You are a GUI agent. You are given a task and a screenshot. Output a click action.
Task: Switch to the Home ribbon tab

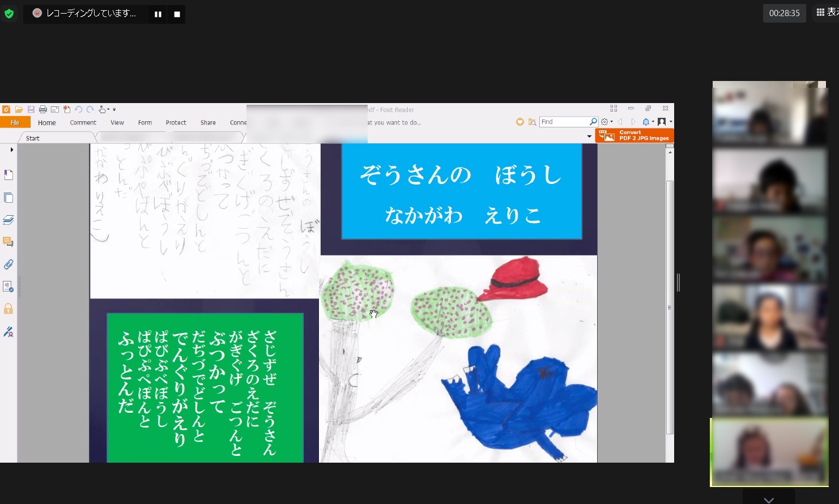pos(47,122)
